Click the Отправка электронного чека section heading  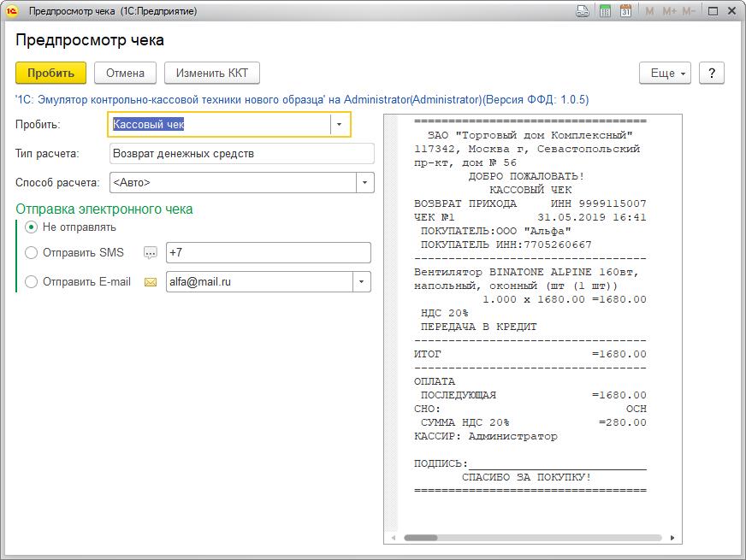pyautogui.click(x=104, y=209)
